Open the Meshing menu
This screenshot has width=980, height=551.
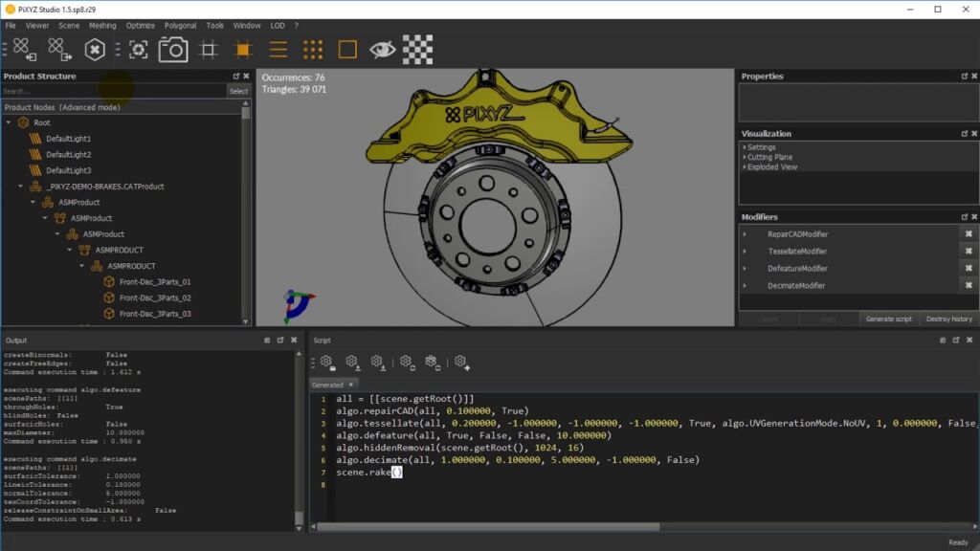(x=102, y=26)
